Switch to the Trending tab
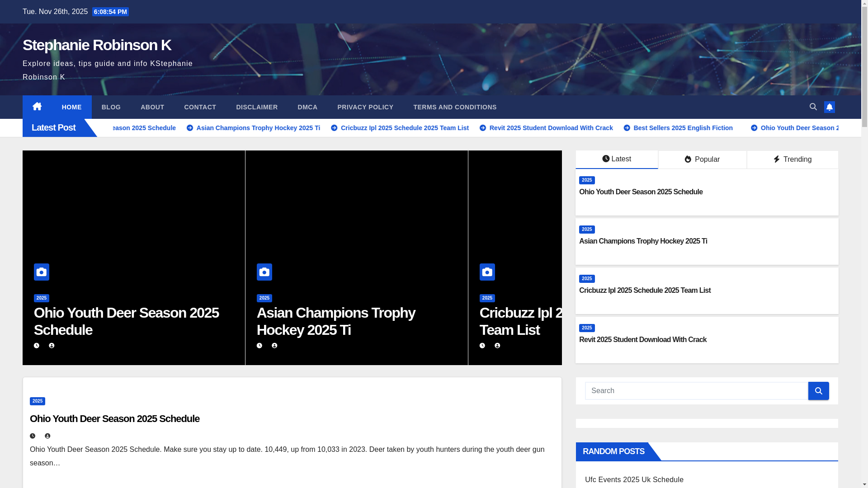The image size is (868, 488). point(792,160)
